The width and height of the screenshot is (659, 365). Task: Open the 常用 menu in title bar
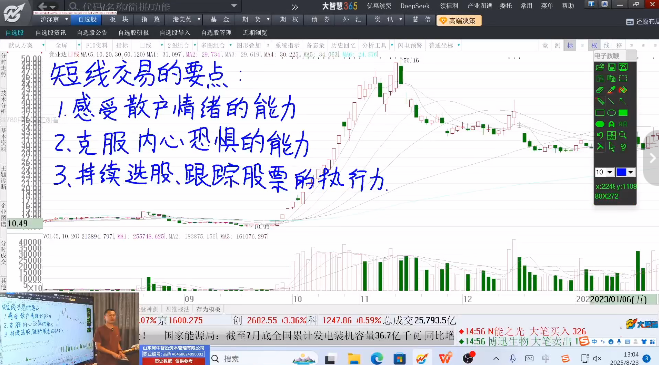[526, 6]
